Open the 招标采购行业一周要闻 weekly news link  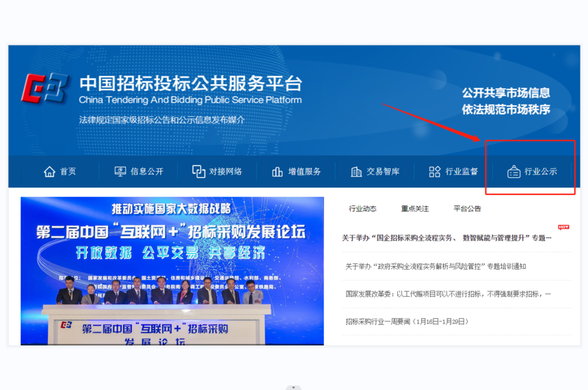pyautogui.click(x=407, y=322)
